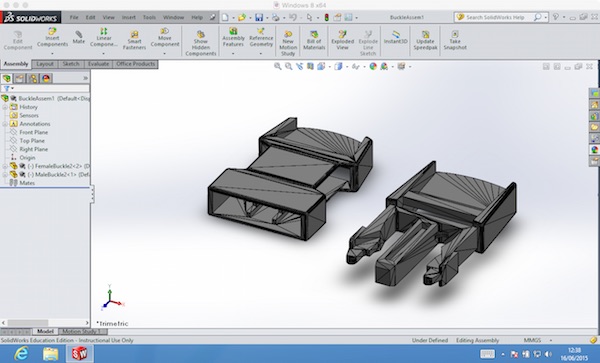This screenshot has width=600, height=363.
Task: Open the MMGS units dropdown
Action: pyautogui.click(x=551, y=340)
